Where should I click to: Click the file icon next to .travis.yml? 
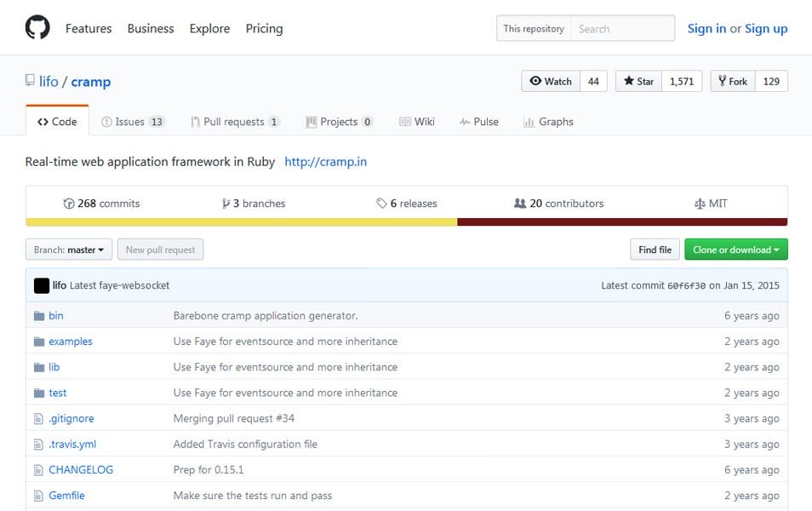pyautogui.click(x=38, y=445)
